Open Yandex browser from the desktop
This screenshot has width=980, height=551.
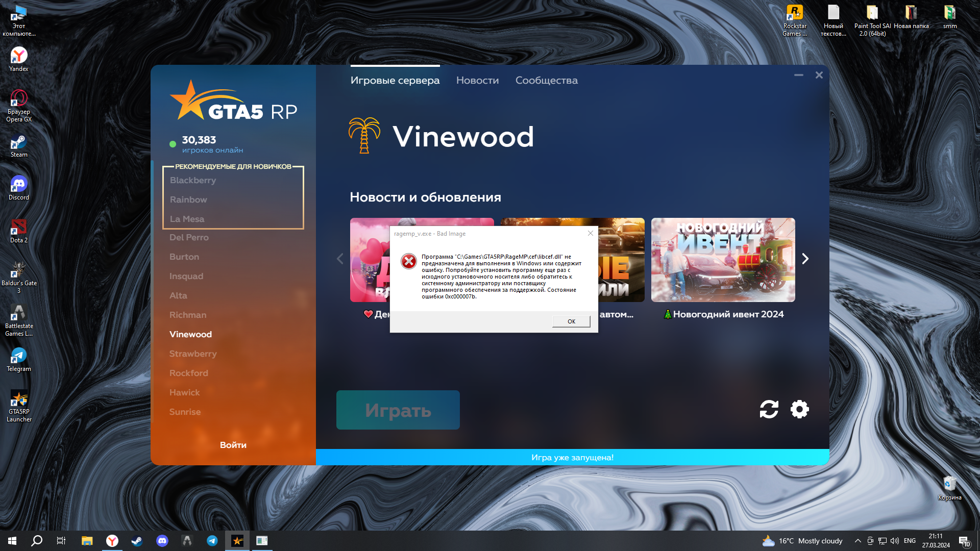(x=19, y=59)
